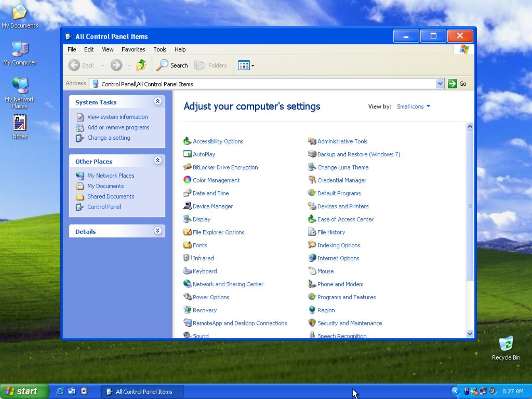Viewport: 532px width, 399px height.
Task: Click Add or remove programs link
Action: [118, 127]
